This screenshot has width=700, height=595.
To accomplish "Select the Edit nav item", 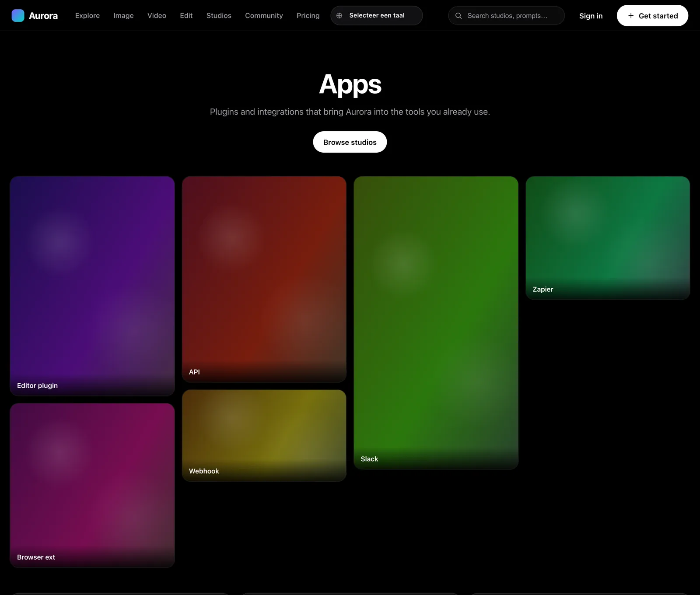I will 186,16.
